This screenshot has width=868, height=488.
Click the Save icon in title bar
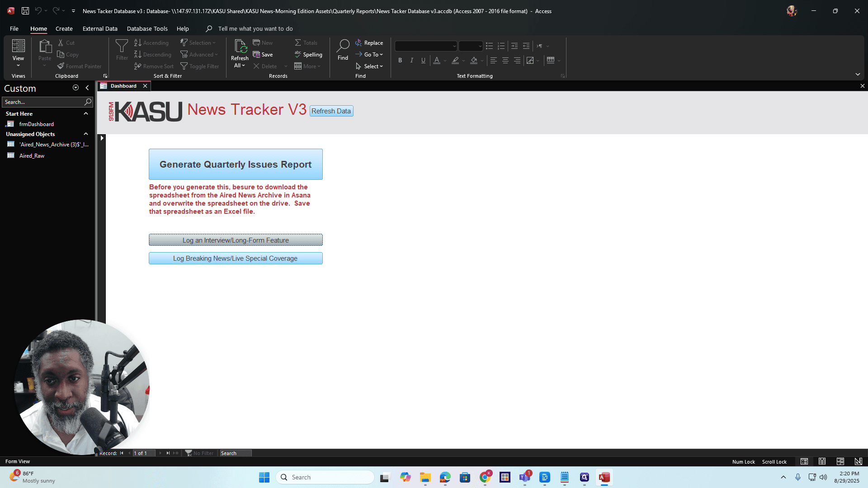25,11
